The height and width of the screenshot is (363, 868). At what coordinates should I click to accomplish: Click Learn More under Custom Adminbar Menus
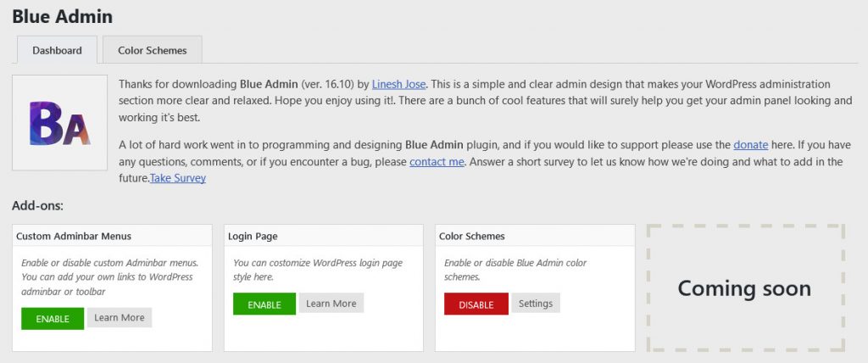coord(120,317)
